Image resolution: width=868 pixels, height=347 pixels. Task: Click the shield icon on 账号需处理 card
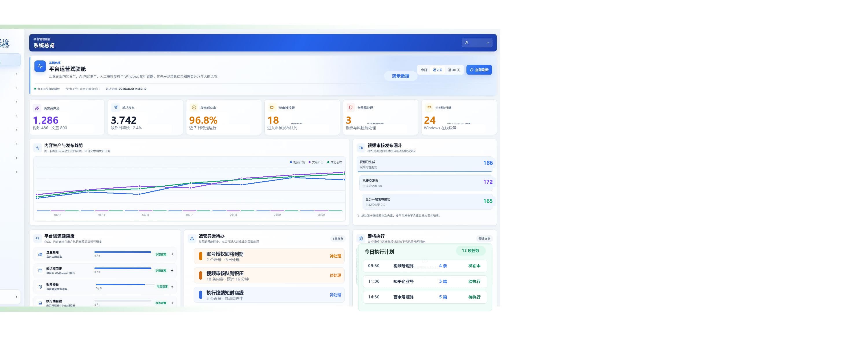click(x=351, y=108)
